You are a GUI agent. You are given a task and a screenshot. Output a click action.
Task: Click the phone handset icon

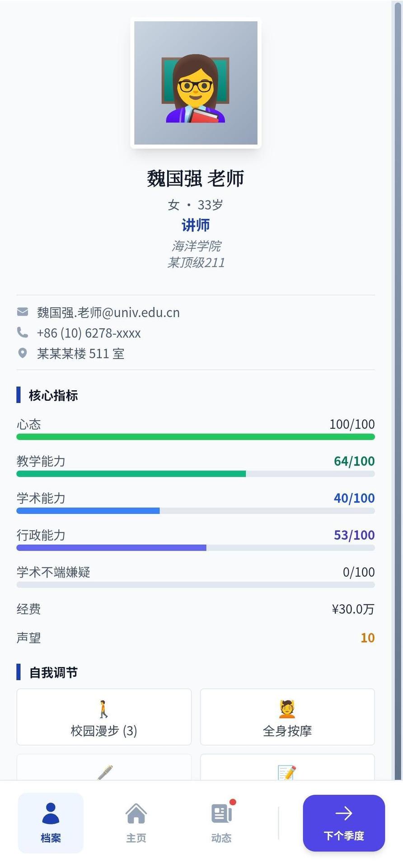(22, 332)
